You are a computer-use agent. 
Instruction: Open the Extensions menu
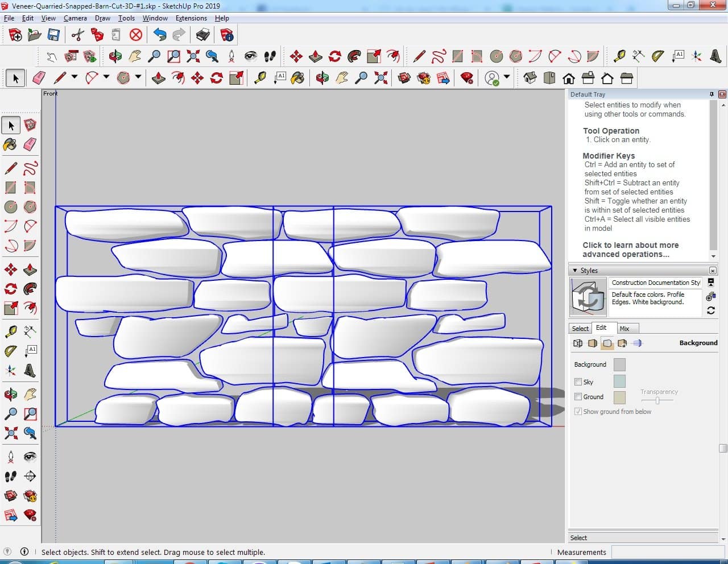[x=191, y=18]
